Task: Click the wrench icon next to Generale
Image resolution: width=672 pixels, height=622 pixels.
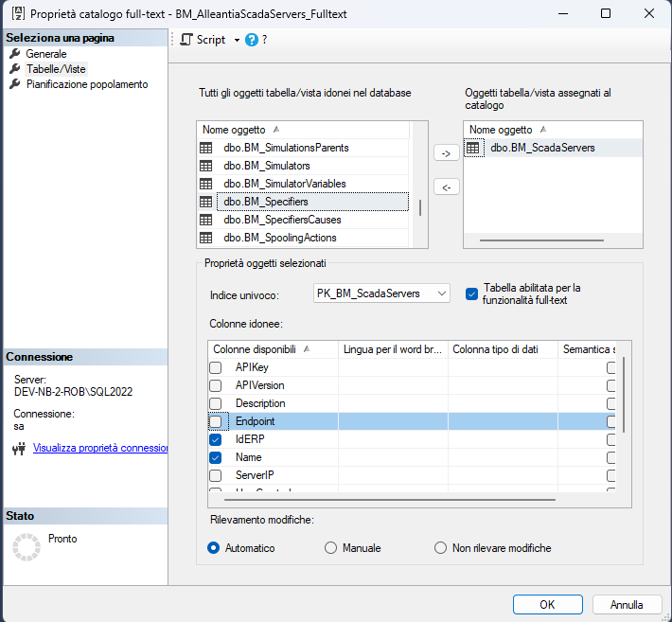Action: pyautogui.click(x=15, y=54)
